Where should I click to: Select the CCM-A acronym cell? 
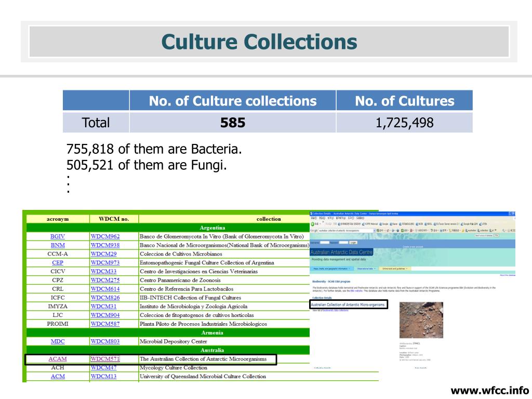[x=58, y=254]
